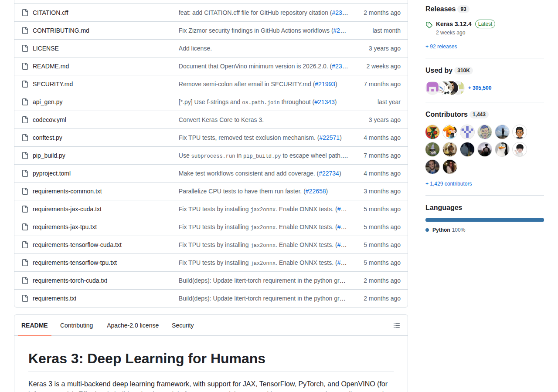This screenshot has width=558, height=392.
Task: Open the + 305,500 dependents link
Action: (480, 88)
